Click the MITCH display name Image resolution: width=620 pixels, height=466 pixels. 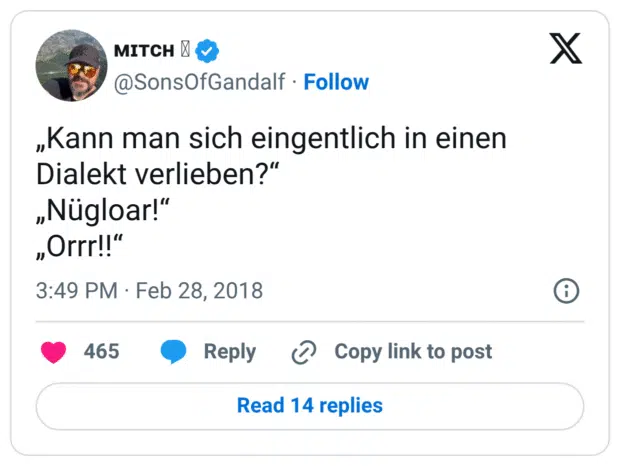145,51
